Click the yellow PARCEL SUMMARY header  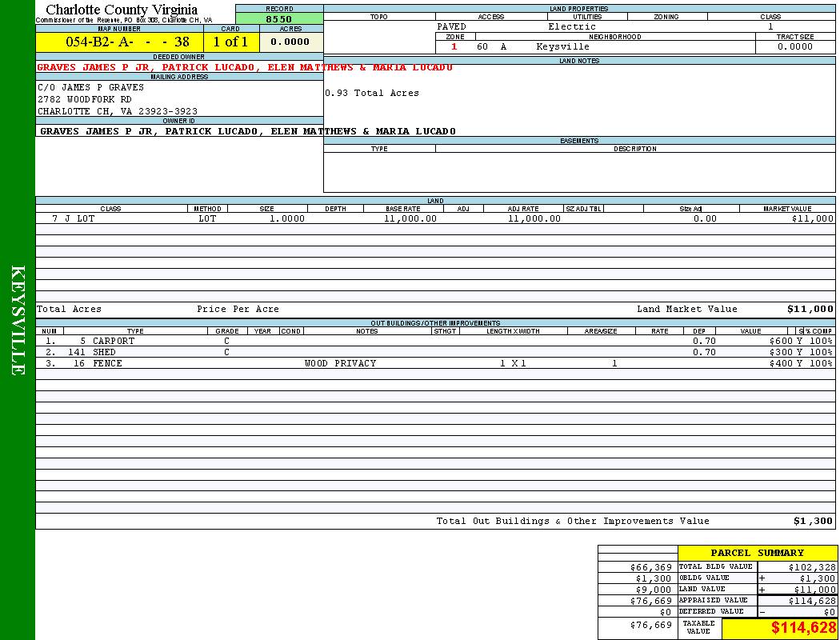(757, 553)
